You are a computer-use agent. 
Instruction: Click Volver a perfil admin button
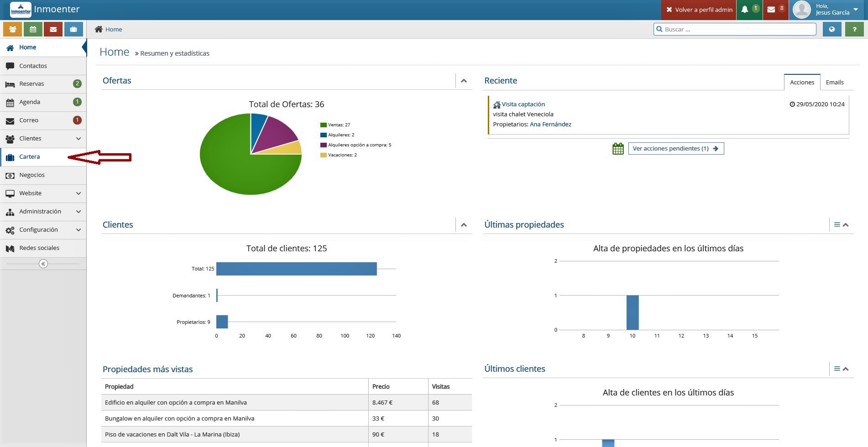coord(699,10)
